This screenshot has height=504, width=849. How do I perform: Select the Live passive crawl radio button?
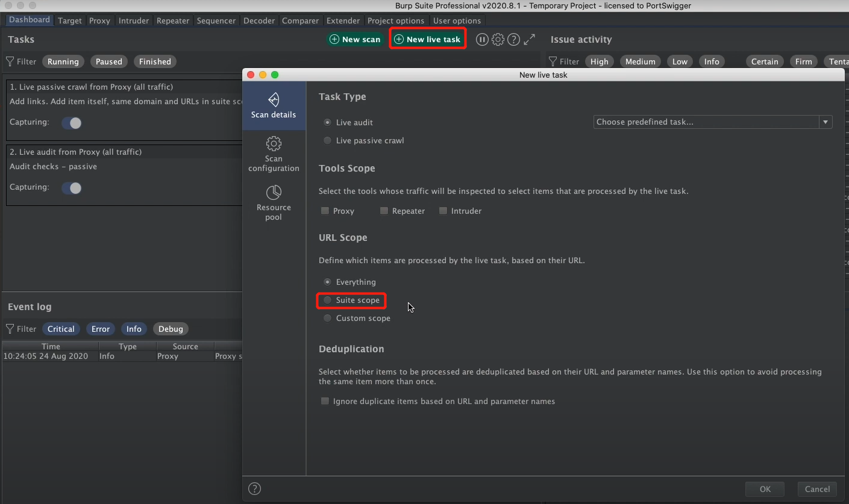[x=327, y=140]
